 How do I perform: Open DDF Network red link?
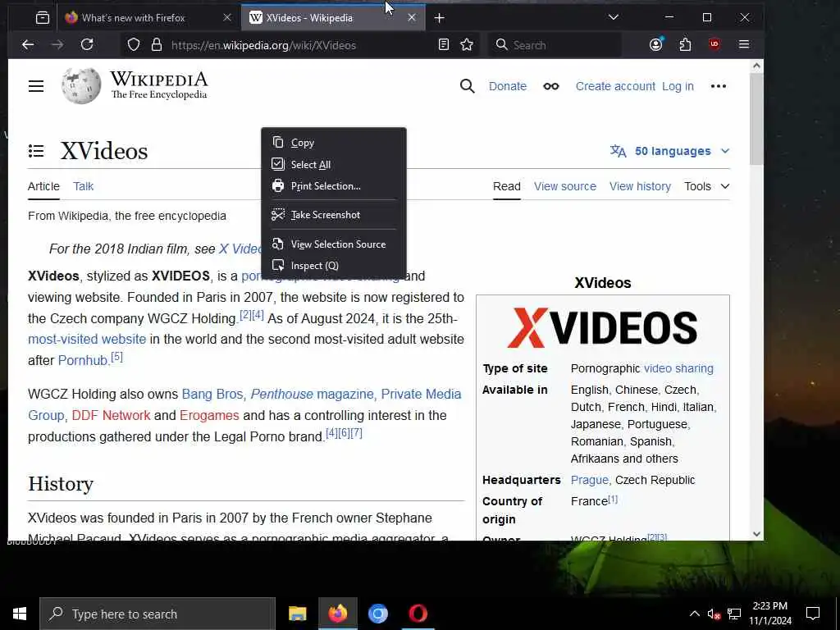[x=111, y=415]
